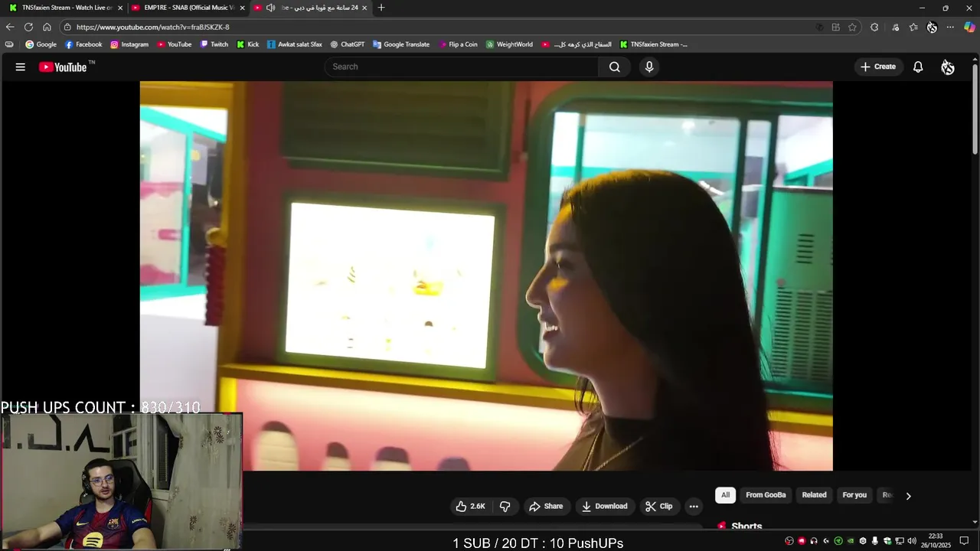Screen dimensions: 980x551
Task: Open the OBS tray icon
Action: (x=789, y=541)
